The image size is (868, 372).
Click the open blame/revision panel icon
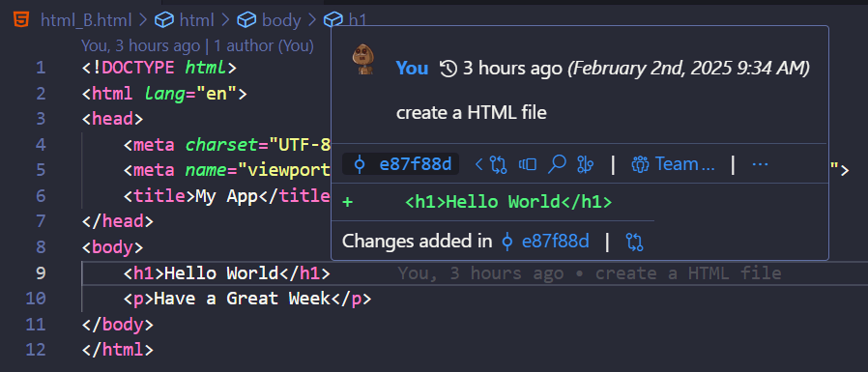(x=528, y=164)
